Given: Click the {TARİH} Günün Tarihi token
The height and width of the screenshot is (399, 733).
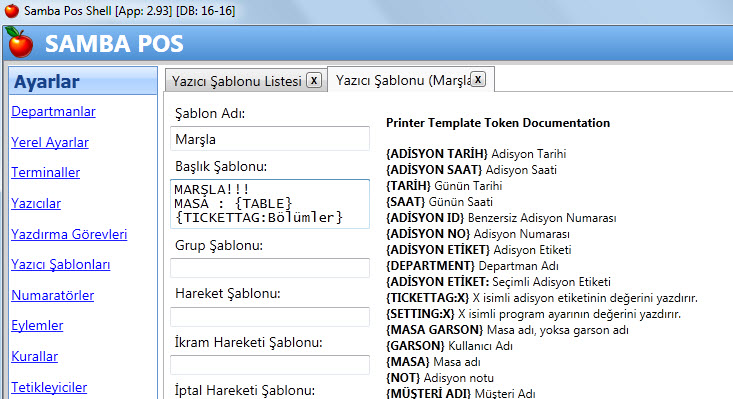Looking at the screenshot, I should click(x=444, y=186).
